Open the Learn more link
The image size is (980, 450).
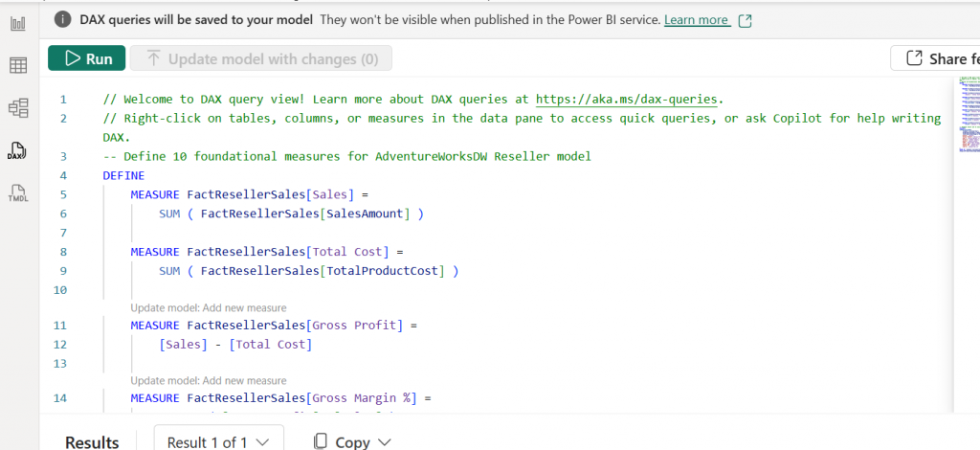click(696, 20)
